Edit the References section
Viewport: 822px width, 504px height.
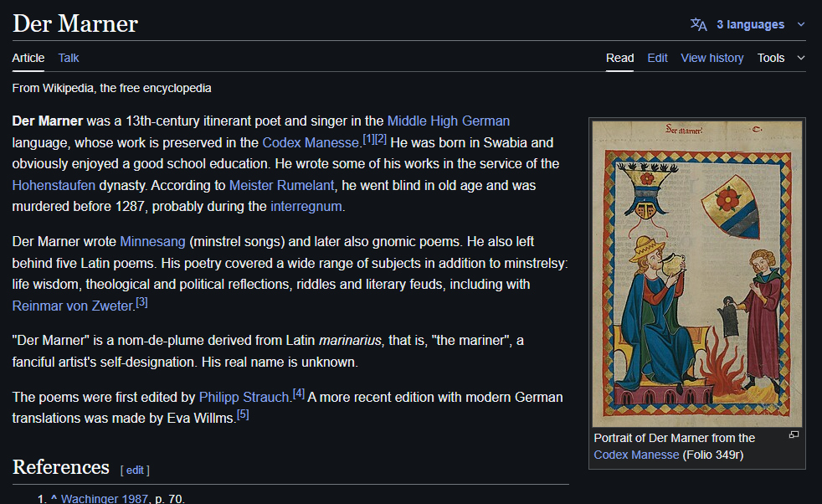[x=135, y=470]
